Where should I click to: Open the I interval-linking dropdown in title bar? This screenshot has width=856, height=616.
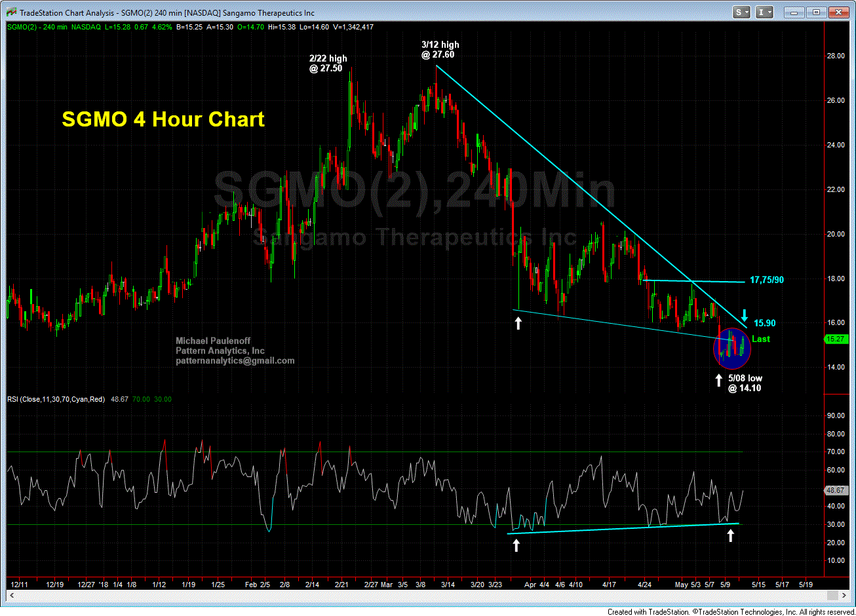click(x=764, y=12)
